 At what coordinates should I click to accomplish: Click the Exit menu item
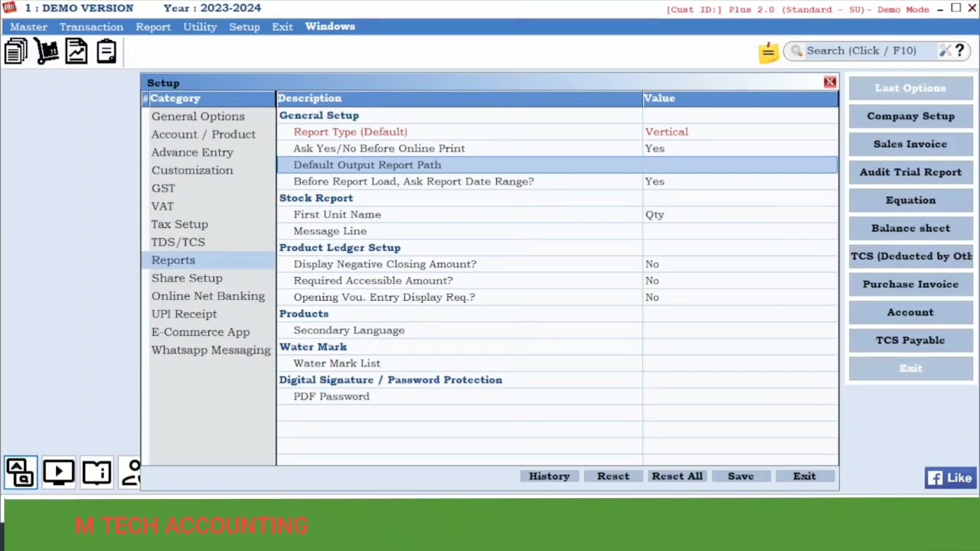click(283, 27)
